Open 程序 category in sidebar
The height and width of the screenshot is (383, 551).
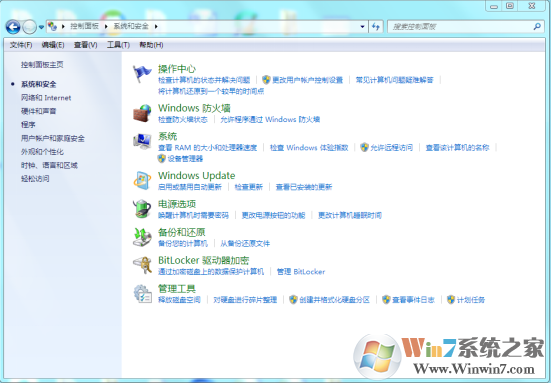click(28, 125)
